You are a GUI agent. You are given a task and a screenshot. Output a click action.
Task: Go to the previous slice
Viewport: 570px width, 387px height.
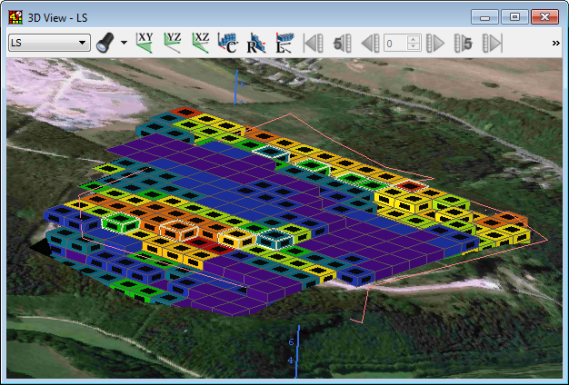[x=370, y=43]
